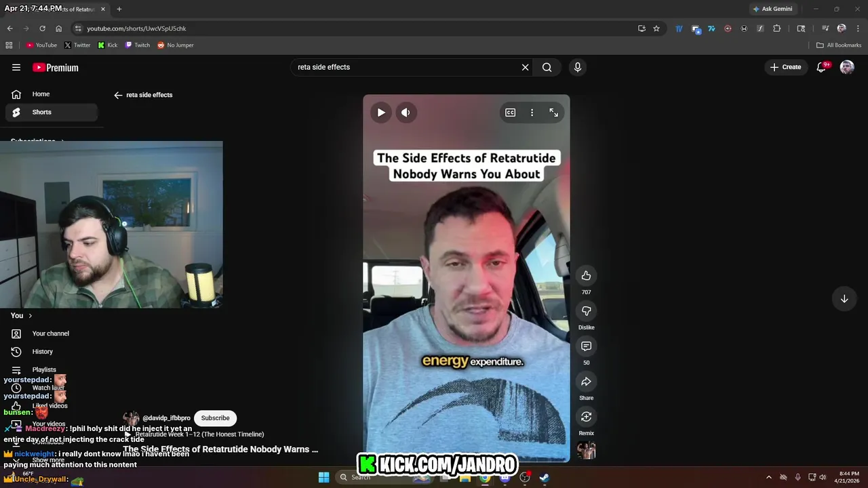The image size is (868, 488).
Task: Share this Short
Action: click(x=586, y=382)
